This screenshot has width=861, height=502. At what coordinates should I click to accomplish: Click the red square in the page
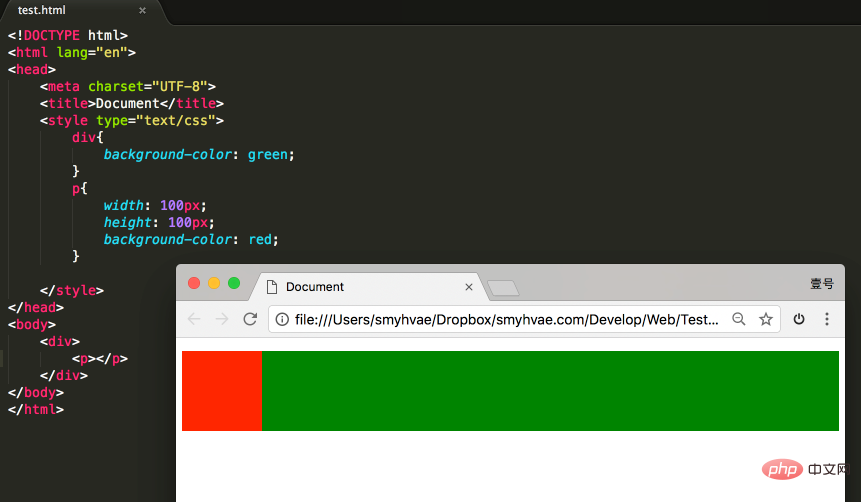pyautogui.click(x=222, y=391)
